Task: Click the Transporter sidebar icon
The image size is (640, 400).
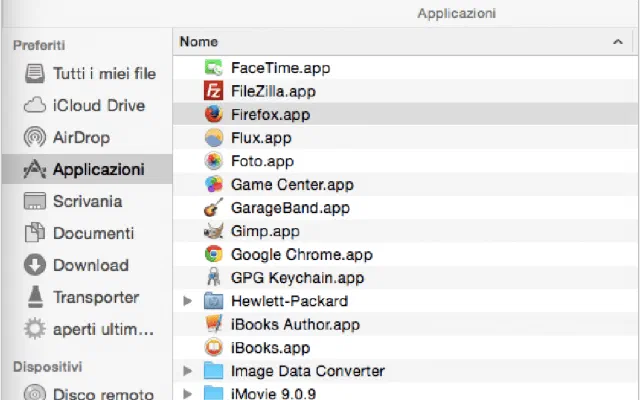Action: [x=36, y=297]
